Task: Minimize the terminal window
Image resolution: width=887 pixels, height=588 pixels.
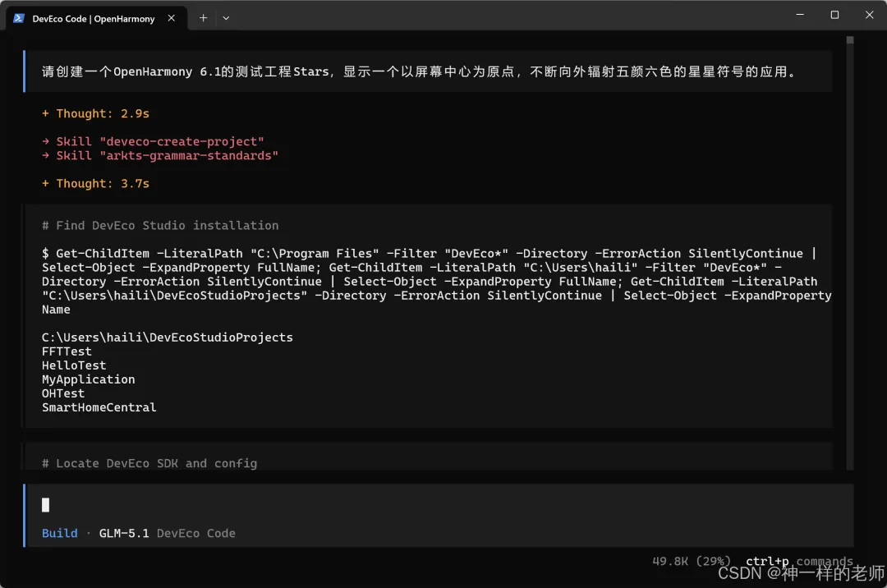Action: (x=800, y=15)
